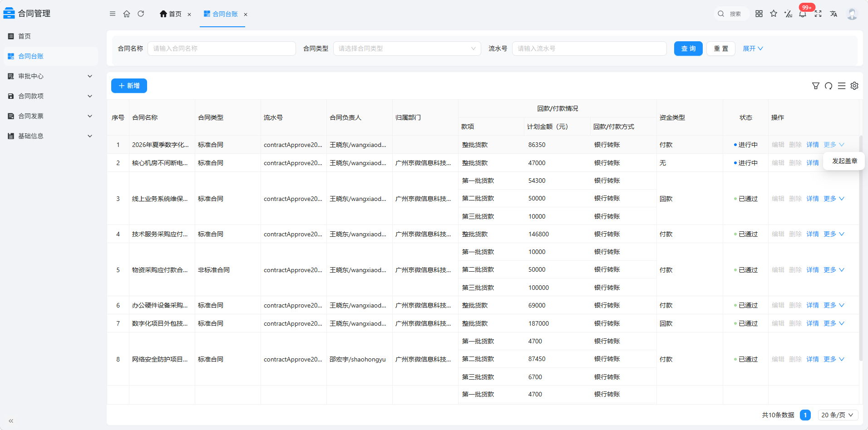Click the 查询 button

pyautogui.click(x=688, y=49)
